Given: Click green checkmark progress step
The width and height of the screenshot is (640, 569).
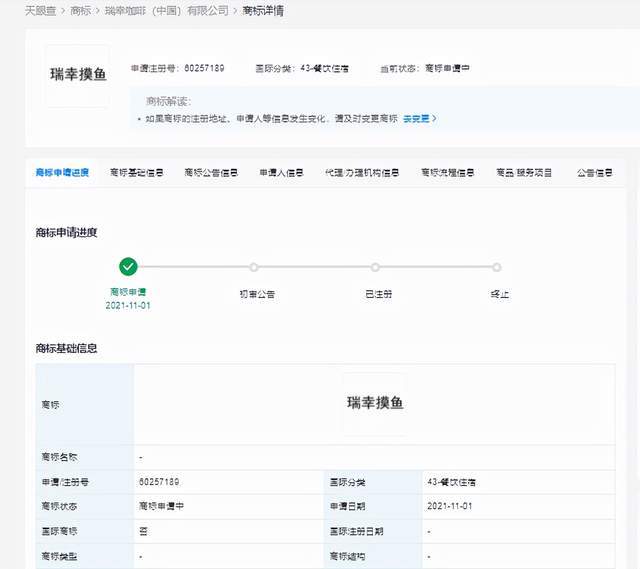Looking at the screenshot, I should (128, 267).
